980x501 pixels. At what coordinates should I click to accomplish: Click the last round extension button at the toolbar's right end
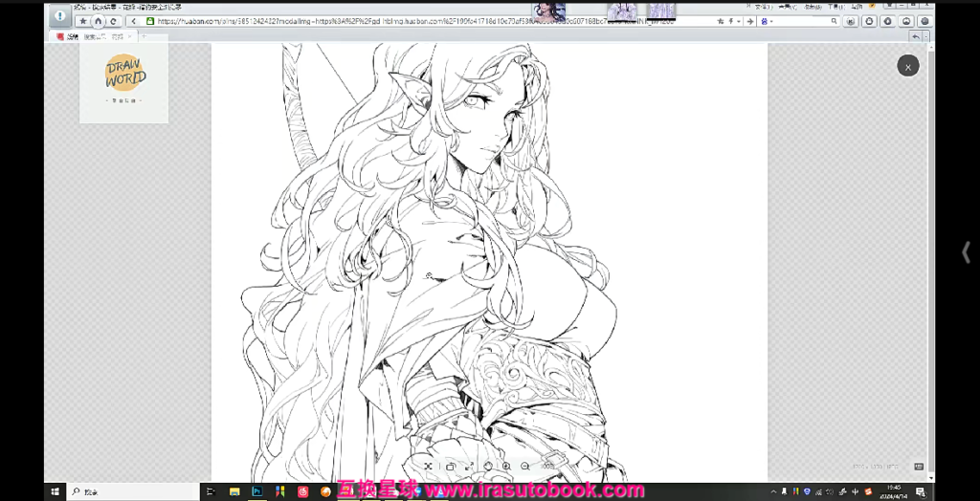pyautogui.click(x=925, y=21)
